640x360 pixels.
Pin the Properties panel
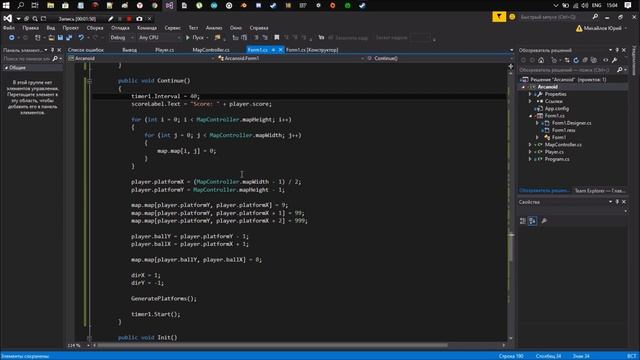tap(617, 202)
